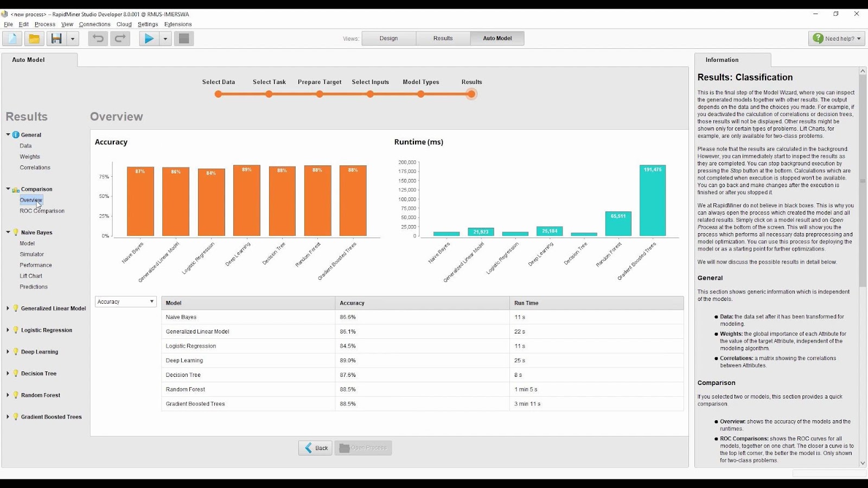The height and width of the screenshot is (488, 868).
Task: Run the process with the Play icon
Action: 149,38
